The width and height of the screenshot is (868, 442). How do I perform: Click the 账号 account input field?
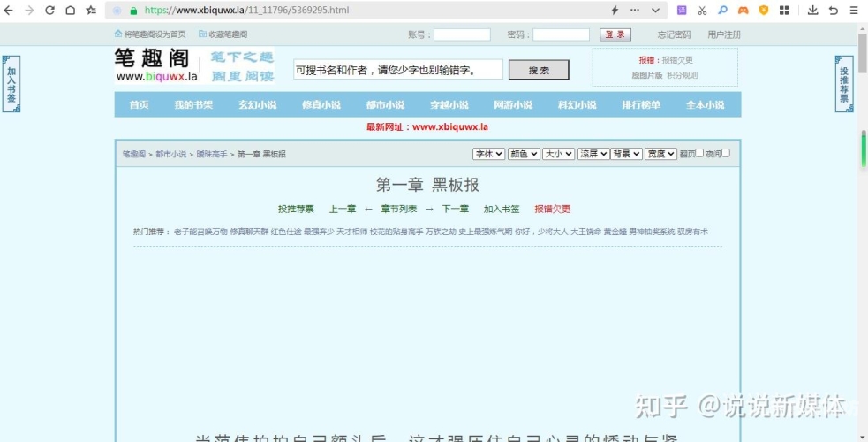click(462, 34)
